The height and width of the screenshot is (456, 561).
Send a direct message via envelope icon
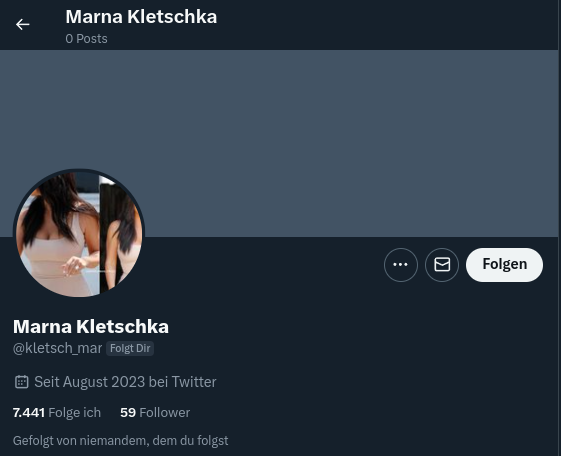pyautogui.click(x=442, y=265)
